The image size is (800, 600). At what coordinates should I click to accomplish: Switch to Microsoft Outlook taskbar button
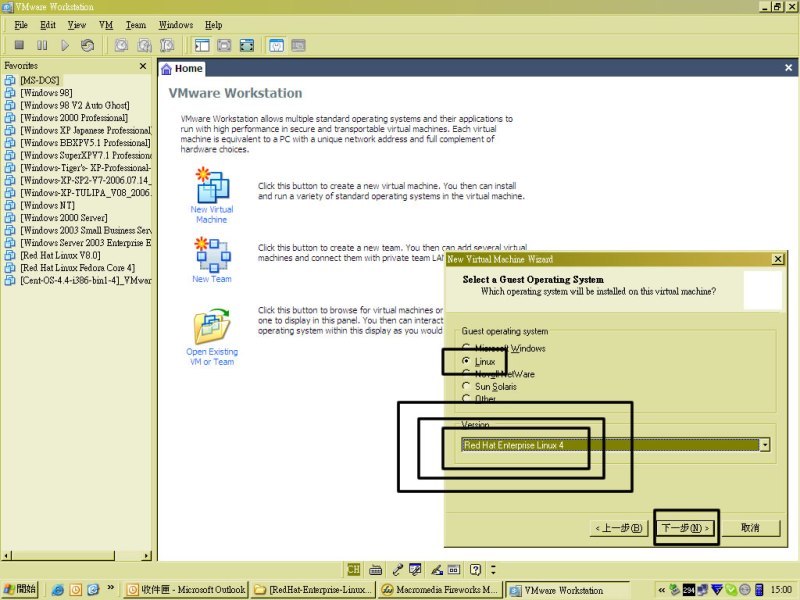point(186,590)
